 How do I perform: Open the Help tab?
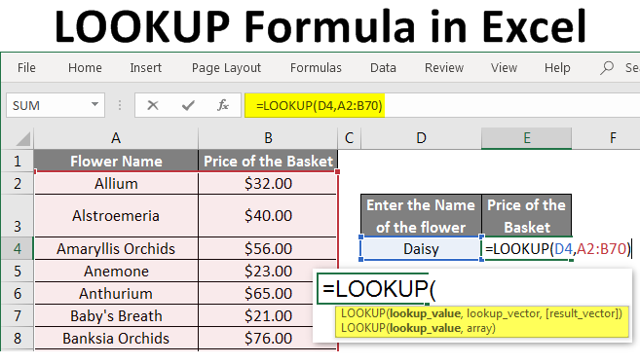pyautogui.click(x=557, y=68)
